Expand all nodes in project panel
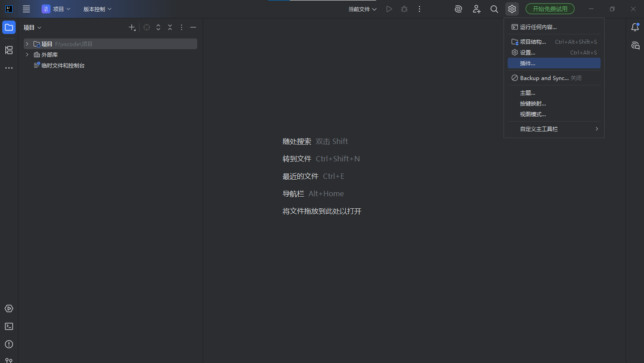The height and width of the screenshot is (363, 644). (x=158, y=27)
